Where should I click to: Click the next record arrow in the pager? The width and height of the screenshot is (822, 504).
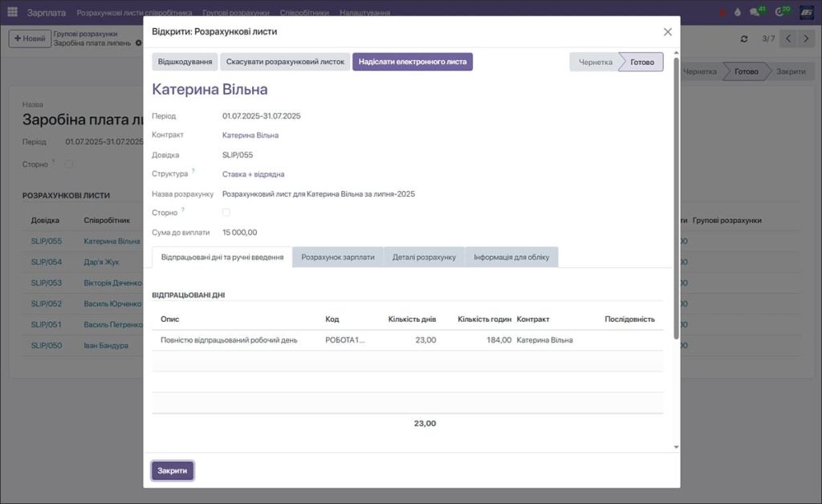click(x=805, y=37)
